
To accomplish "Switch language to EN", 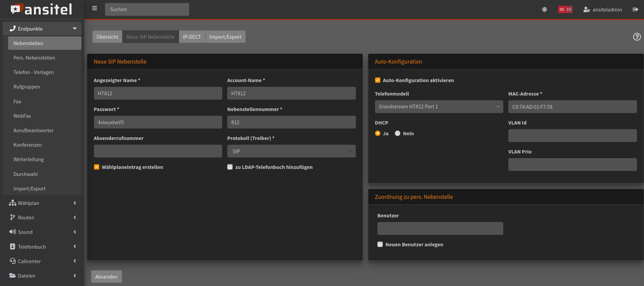I will click(x=569, y=9).
